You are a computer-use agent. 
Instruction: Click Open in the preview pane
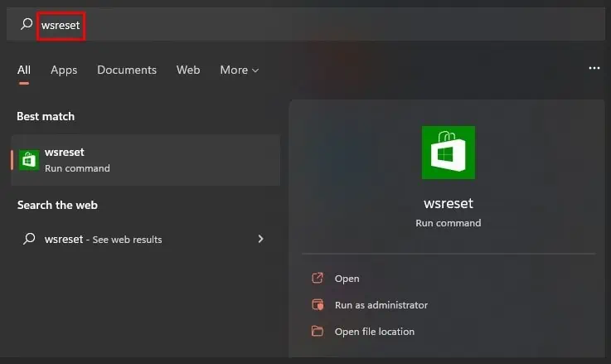(347, 279)
